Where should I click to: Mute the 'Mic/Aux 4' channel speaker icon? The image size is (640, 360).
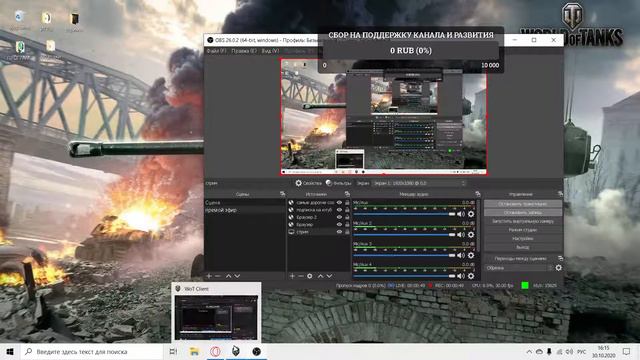pyautogui.click(x=461, y=276)
